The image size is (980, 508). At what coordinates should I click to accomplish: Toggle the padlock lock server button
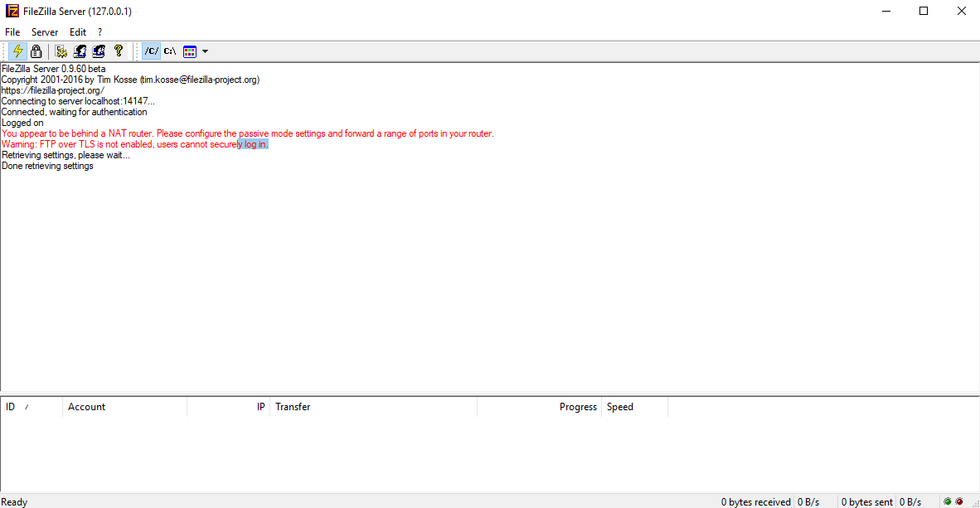[x=36, y=51]
